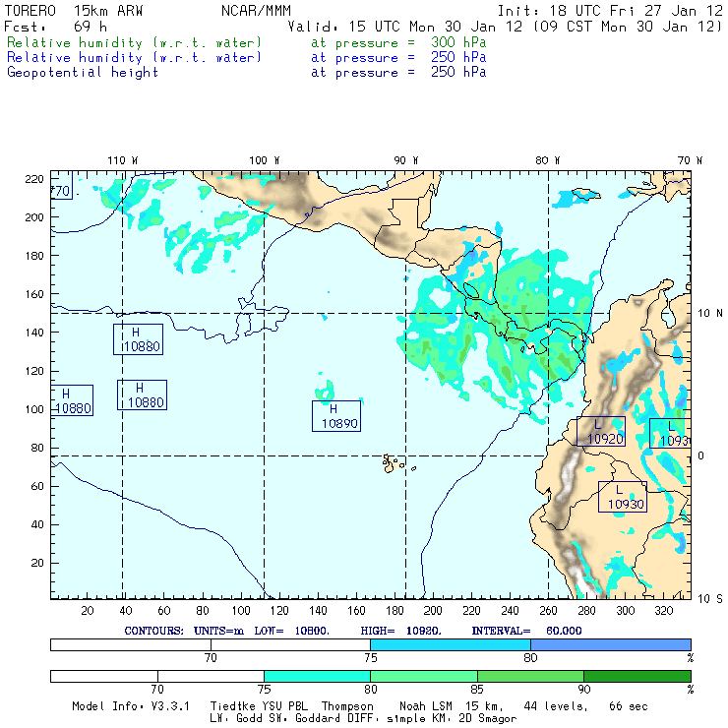728x728 pixels.
Task: Click the '85' label under lower colorbar
Action: 477,690
